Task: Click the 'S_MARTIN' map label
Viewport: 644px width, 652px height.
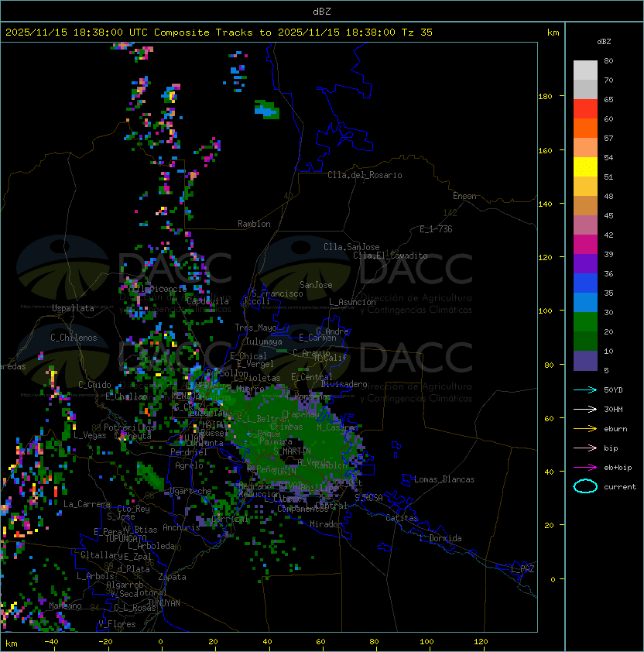Action: pyautogui.click(x=292, y=451)
